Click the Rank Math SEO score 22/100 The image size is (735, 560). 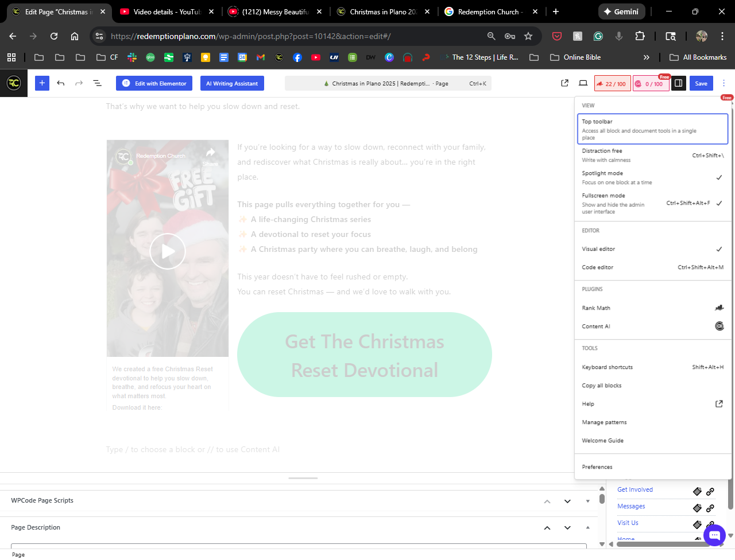click(612, 84)
